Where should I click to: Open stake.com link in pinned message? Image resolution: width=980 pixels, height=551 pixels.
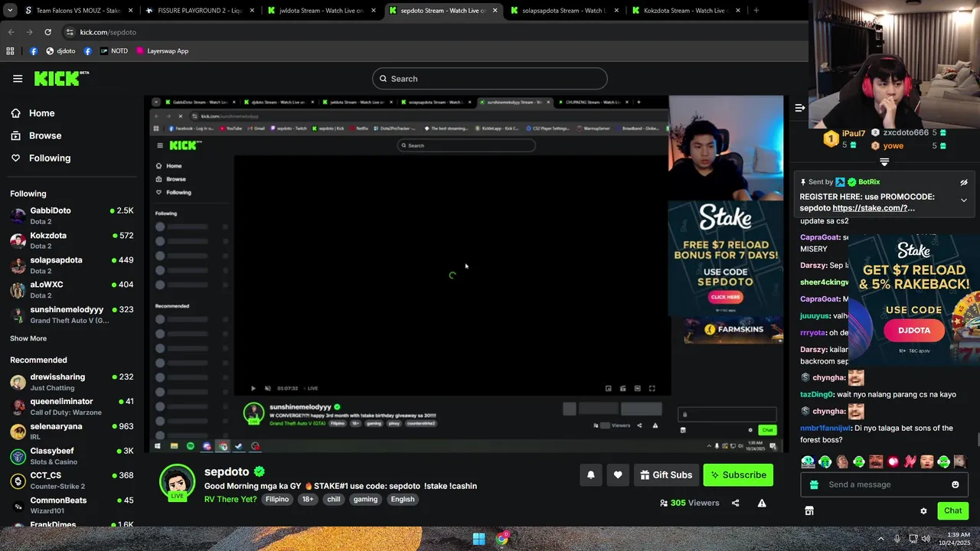tap(874, 208)
